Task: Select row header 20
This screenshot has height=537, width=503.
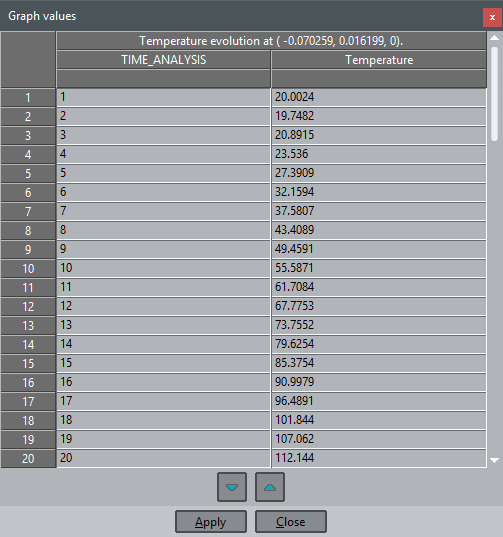Action: (28, 459)
